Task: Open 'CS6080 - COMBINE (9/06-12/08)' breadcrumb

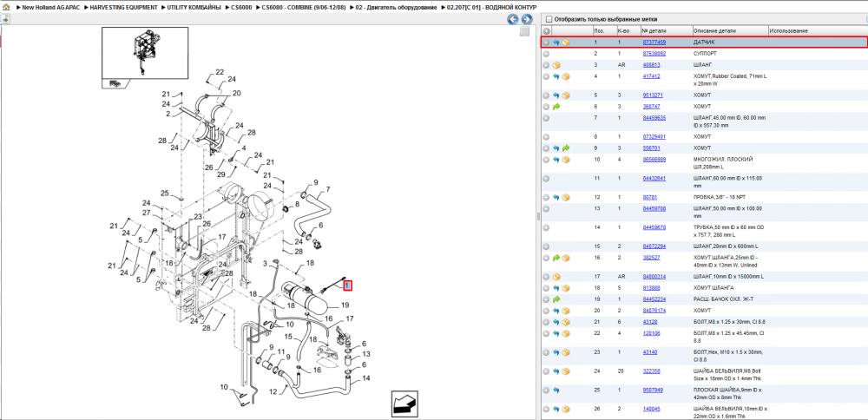Action: coord(303,7)
